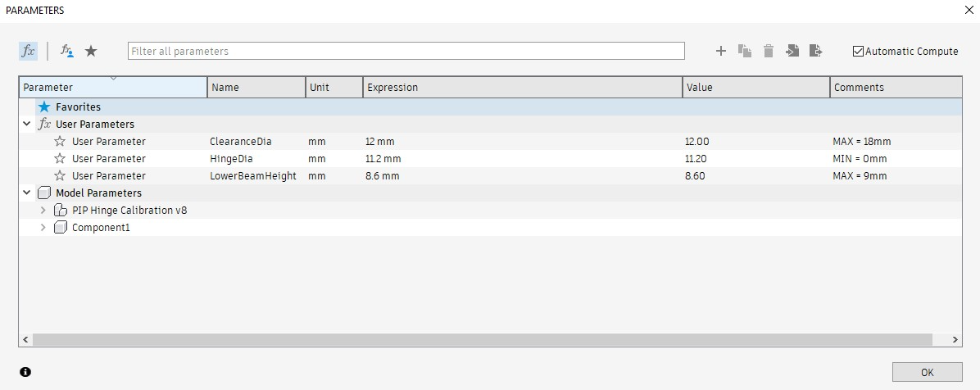Click the copy parameter icon

(x=744, y=52)
